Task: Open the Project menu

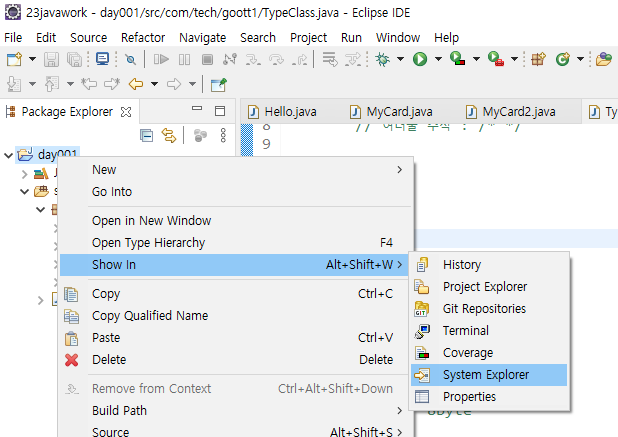Action: 308,38
